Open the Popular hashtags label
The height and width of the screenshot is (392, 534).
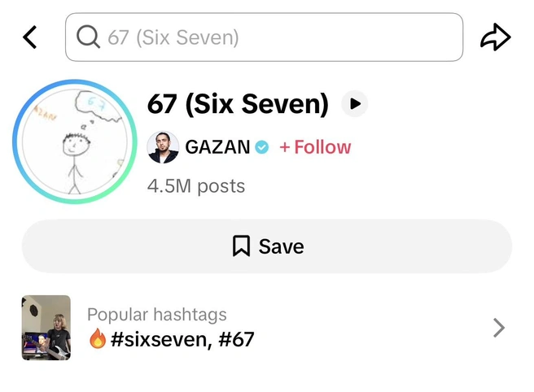coord(157,314)
